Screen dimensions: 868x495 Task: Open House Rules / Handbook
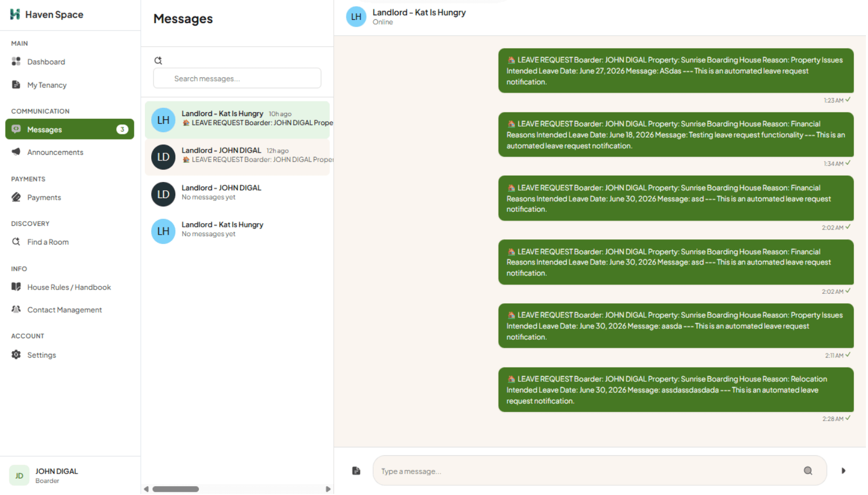70,287
